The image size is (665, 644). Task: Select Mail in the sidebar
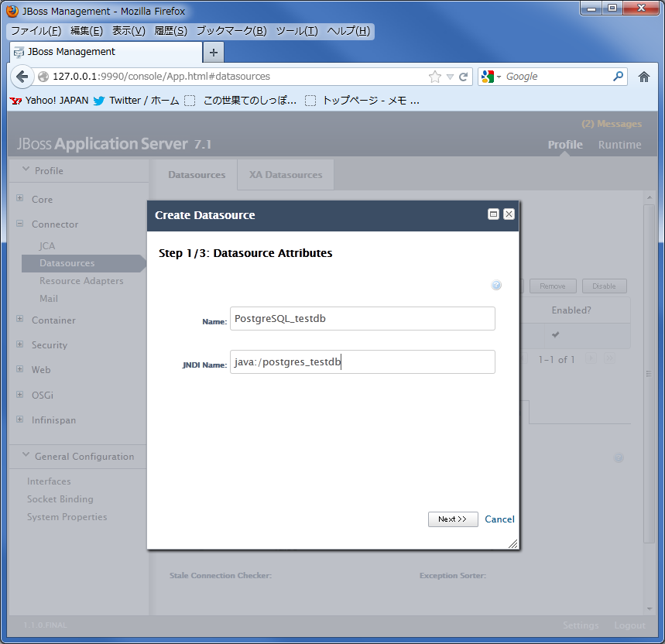pos(49,299)
